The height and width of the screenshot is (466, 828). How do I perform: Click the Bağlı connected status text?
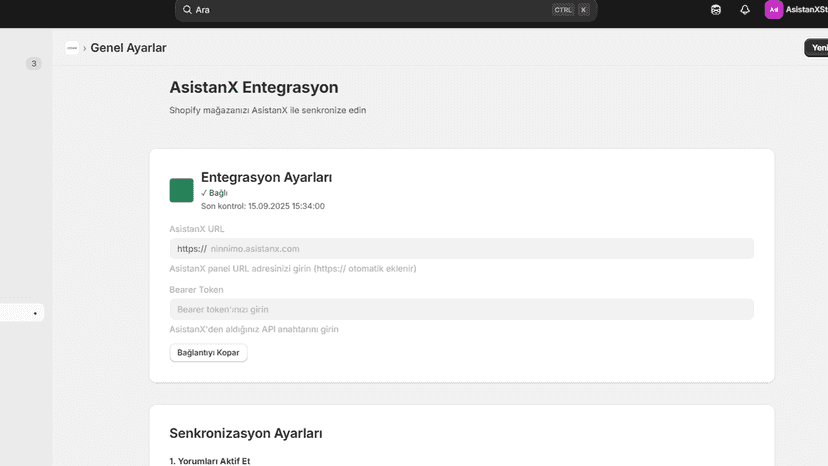(214, 193)
